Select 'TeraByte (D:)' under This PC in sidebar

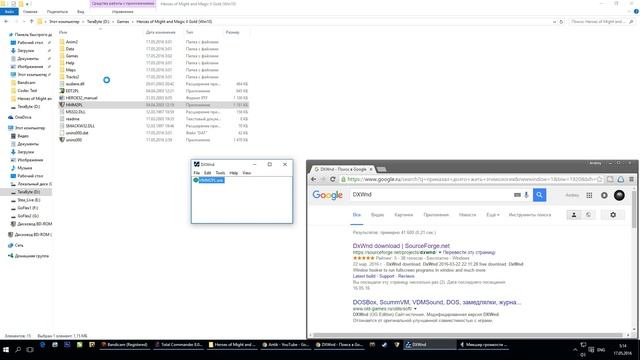point(28,192)
